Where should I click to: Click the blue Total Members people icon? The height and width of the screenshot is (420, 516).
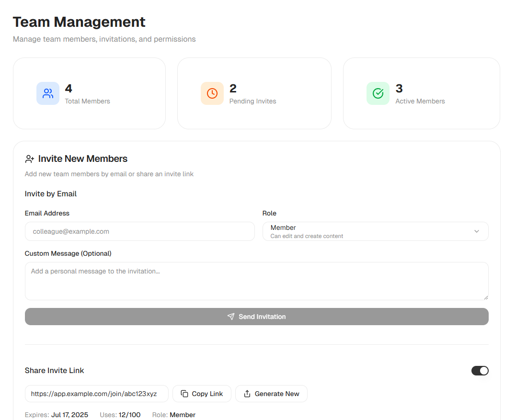tap(48, 93)
